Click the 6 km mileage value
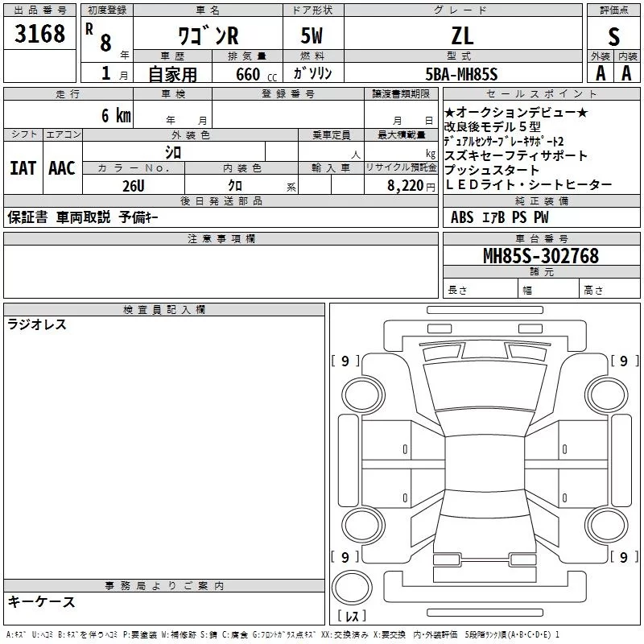The height and width of the screenshot is (644, 644). click(115, 115)
